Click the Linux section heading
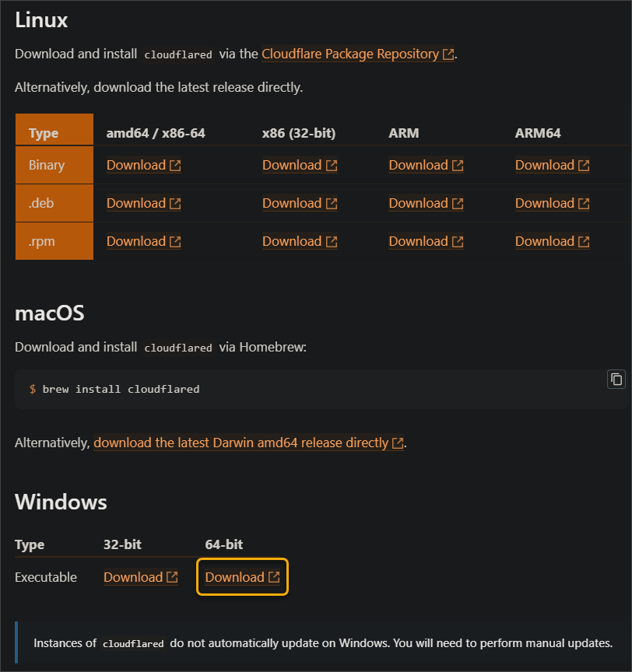The height and width of the screenshot is (672, 632). pyautogui.click(x=41, y=20)
